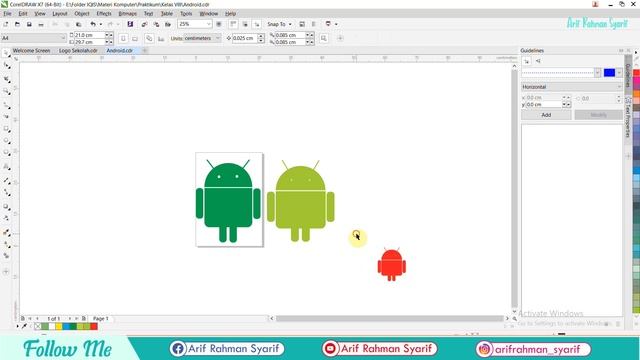
Task: Click the new document tab plus button
Action: 144,51
